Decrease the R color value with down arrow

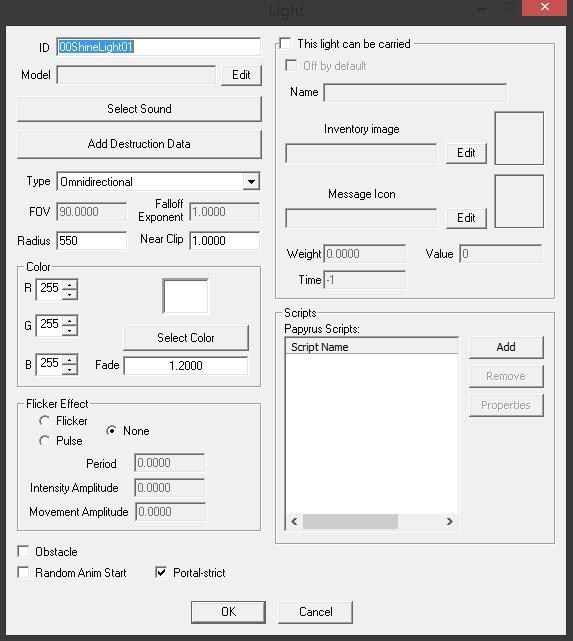(x=70, y=295)
